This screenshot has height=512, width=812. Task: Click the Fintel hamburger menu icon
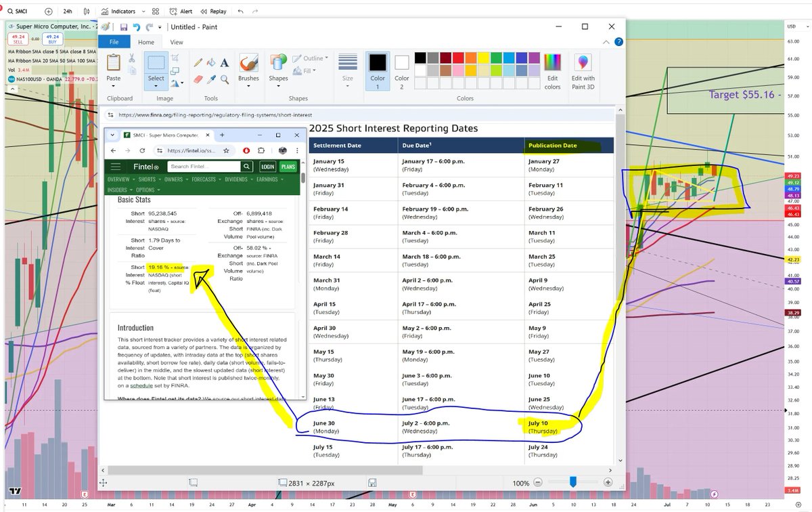coord(115,167)
